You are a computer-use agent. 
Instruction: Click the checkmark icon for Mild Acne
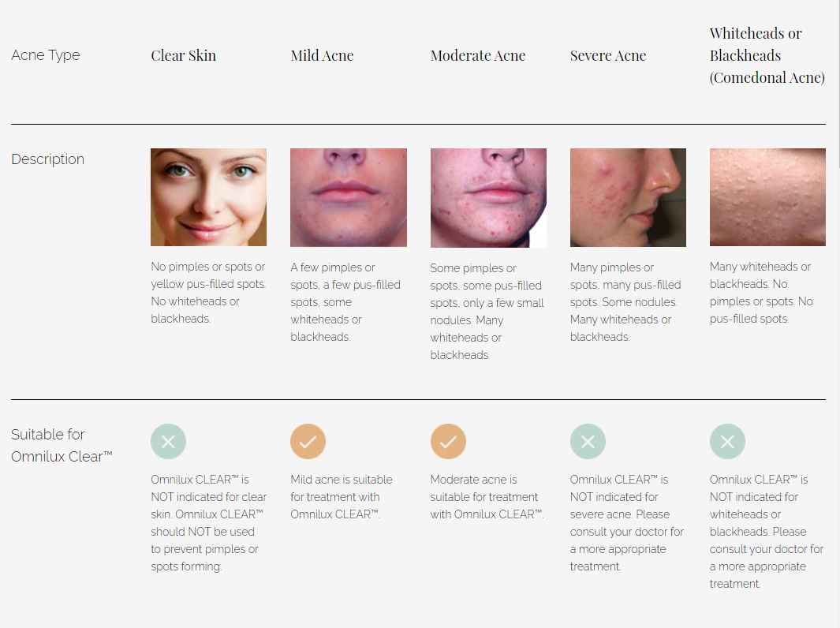click(x=308, y=442)
